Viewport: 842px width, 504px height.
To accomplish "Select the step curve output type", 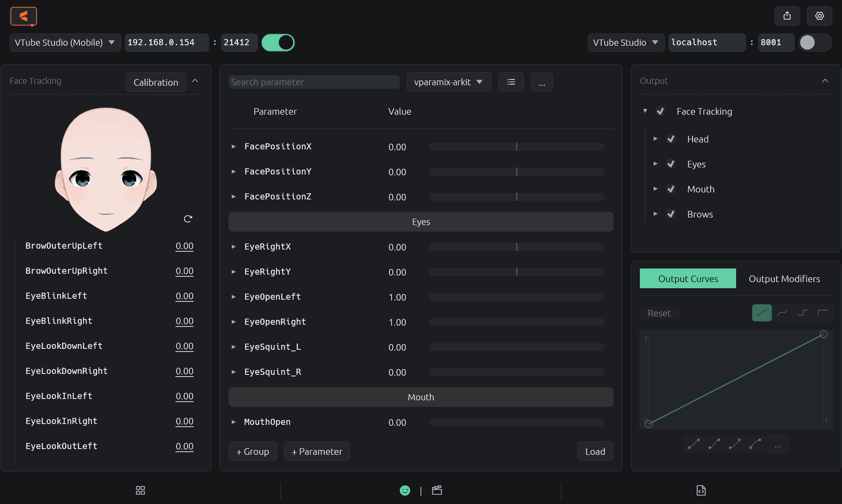I will click(x=802, y=313).
